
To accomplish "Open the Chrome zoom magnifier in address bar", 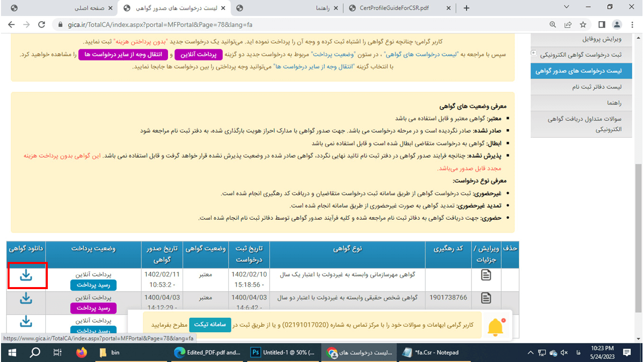I will (x=553, y=25).
